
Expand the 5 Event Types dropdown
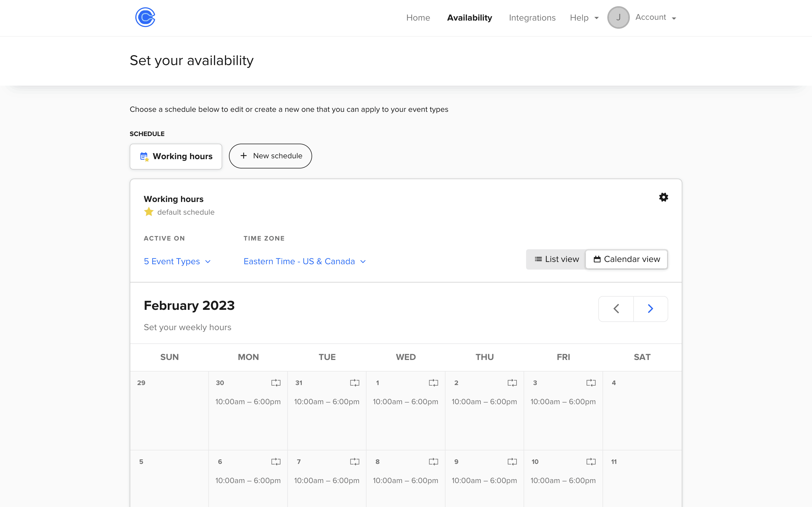[177, 261]
